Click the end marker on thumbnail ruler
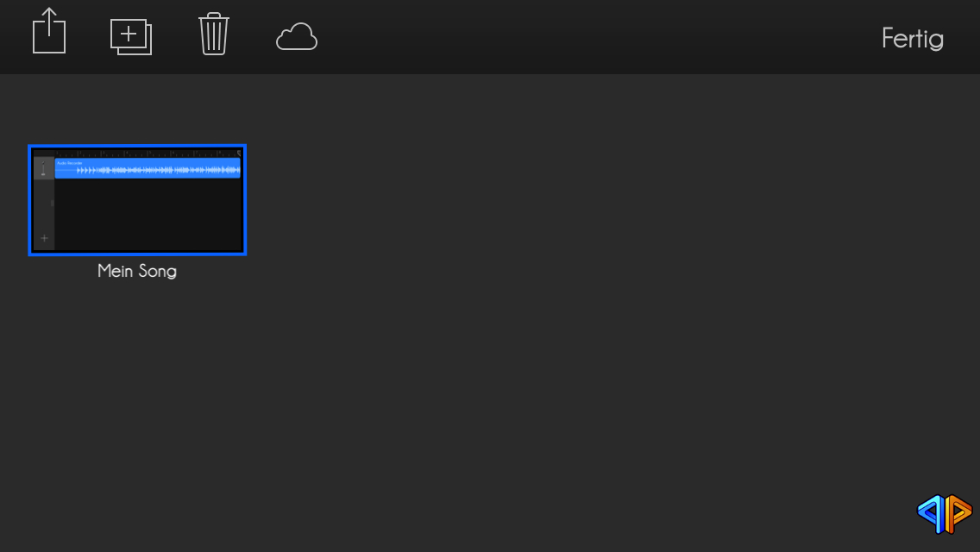980x552 pixels. tap(239, 153)
